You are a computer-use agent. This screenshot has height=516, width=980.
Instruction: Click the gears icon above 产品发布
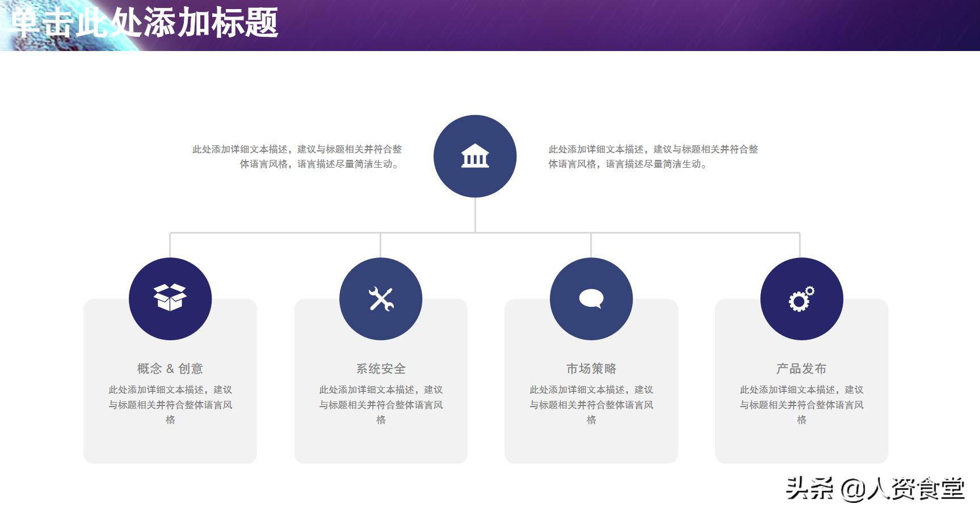coord(801,298)
